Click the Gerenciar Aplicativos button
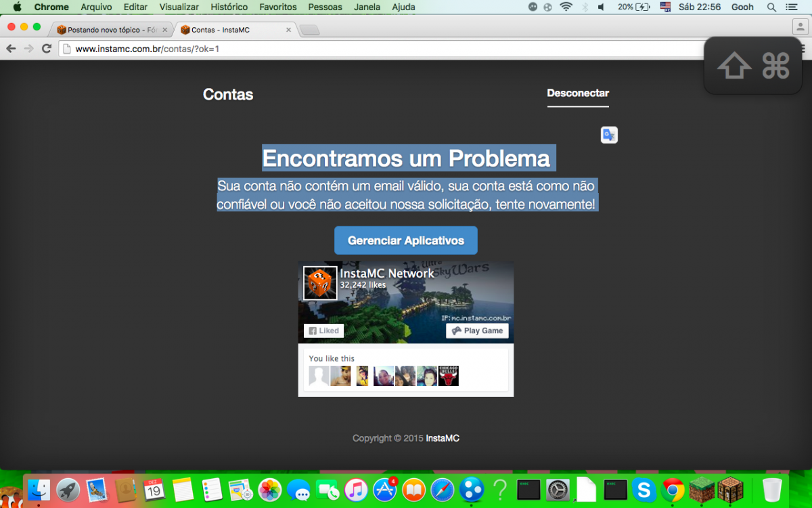 (x=406, y=240)
